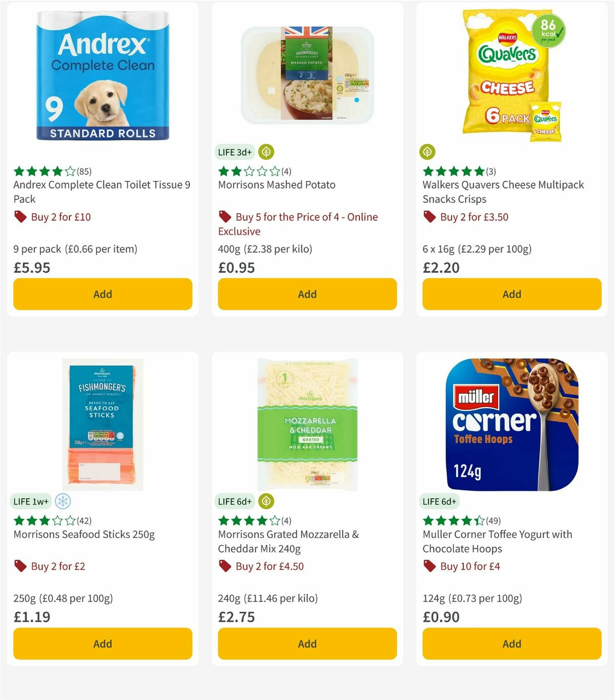The width and height of the screenshot is (615, 700).
Task: Expand the LIFE 6d+ badge on Muller Corner
Action: pyautogui.click(x=440, y=501)
